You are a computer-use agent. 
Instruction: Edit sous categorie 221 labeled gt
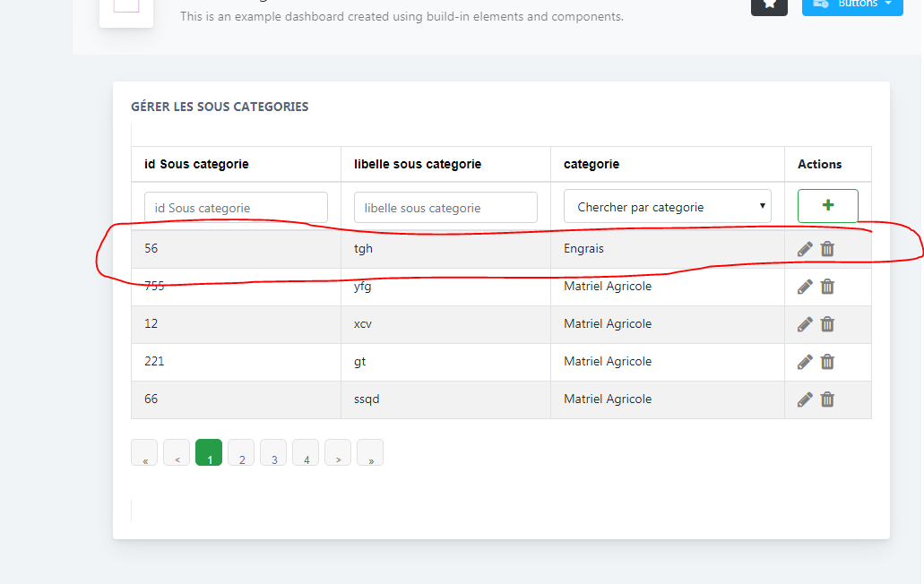(x=805, y=361)
